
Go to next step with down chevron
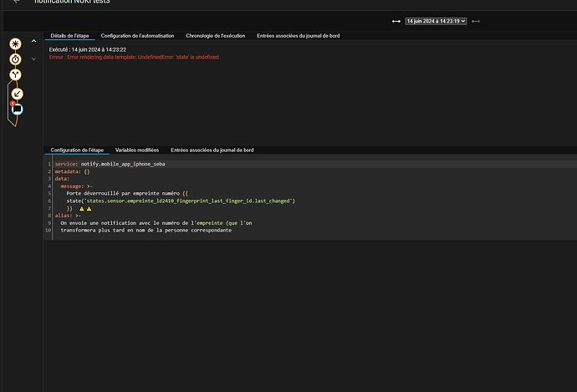click(33, 59)
